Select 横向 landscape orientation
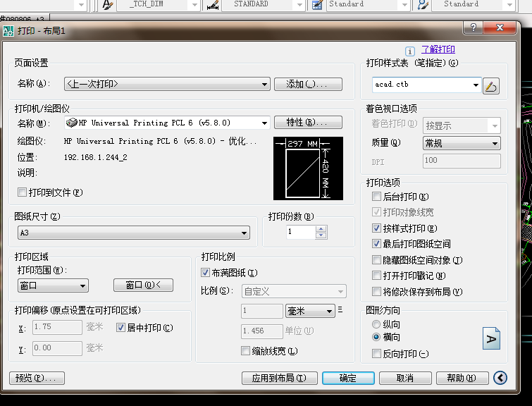The width and height of the screenshot is (532, 406). point(376,337)
